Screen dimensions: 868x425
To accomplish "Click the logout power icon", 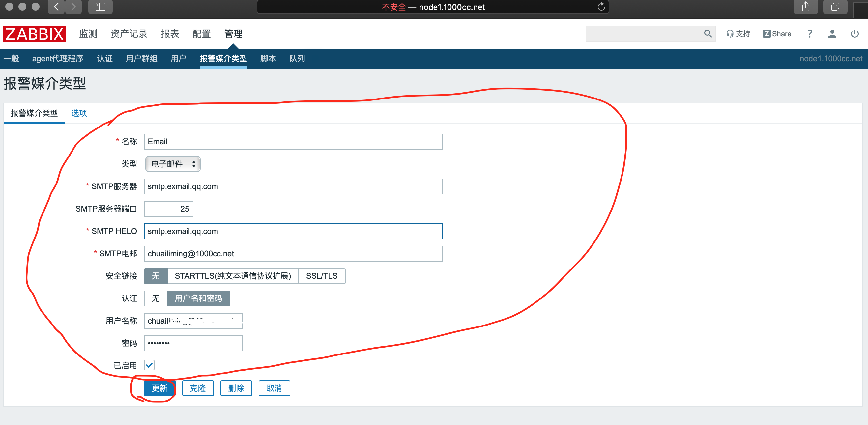I will click(x=854, y=34).
